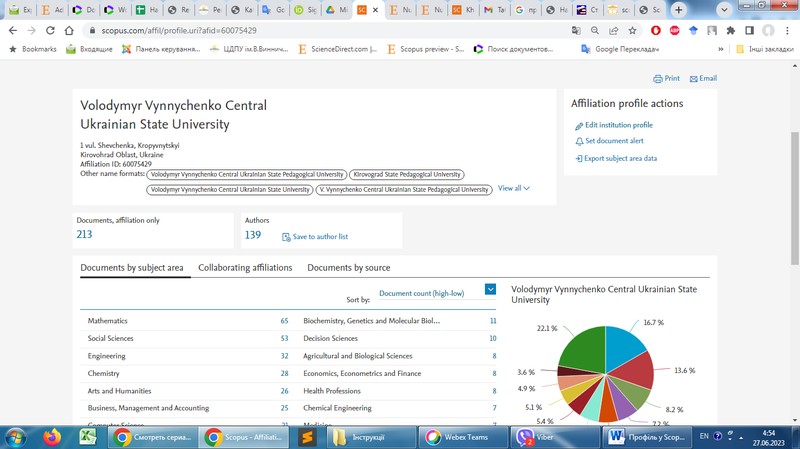This screenshot has height=449, width=800.
Task: Switch to the Collaborating affiliations tab
Action: coord(245,268)
